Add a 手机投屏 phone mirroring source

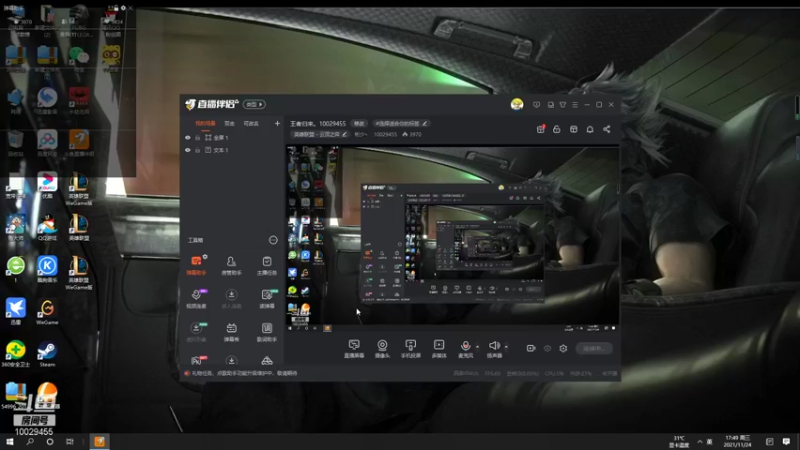tap(410, 349)
